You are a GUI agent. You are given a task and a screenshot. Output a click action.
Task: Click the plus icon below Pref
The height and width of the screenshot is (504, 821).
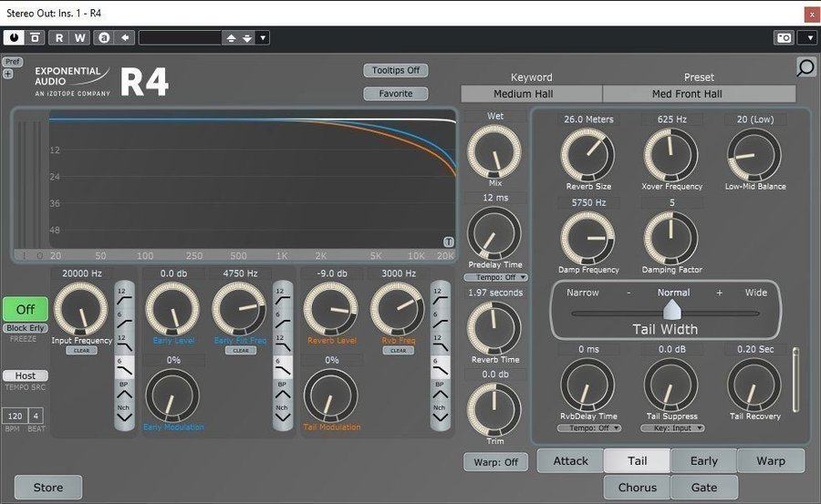pos(8,74)
